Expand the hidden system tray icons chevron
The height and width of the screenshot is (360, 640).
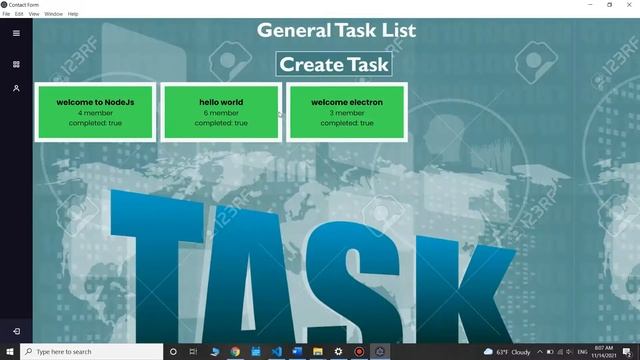540,352
